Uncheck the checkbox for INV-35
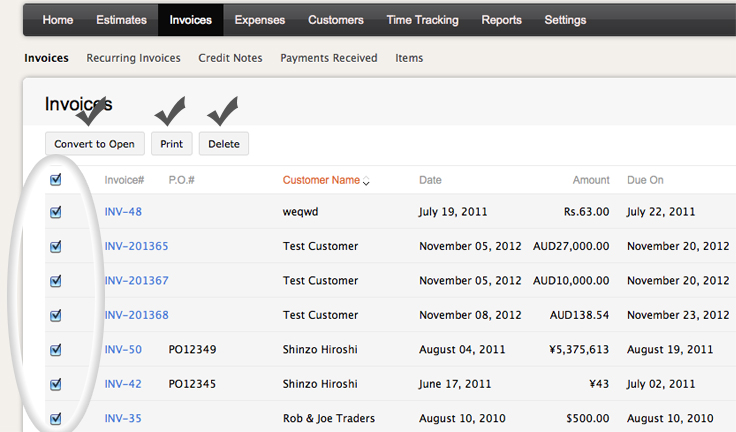Screen dimensions: 736x432 point(55,418)
